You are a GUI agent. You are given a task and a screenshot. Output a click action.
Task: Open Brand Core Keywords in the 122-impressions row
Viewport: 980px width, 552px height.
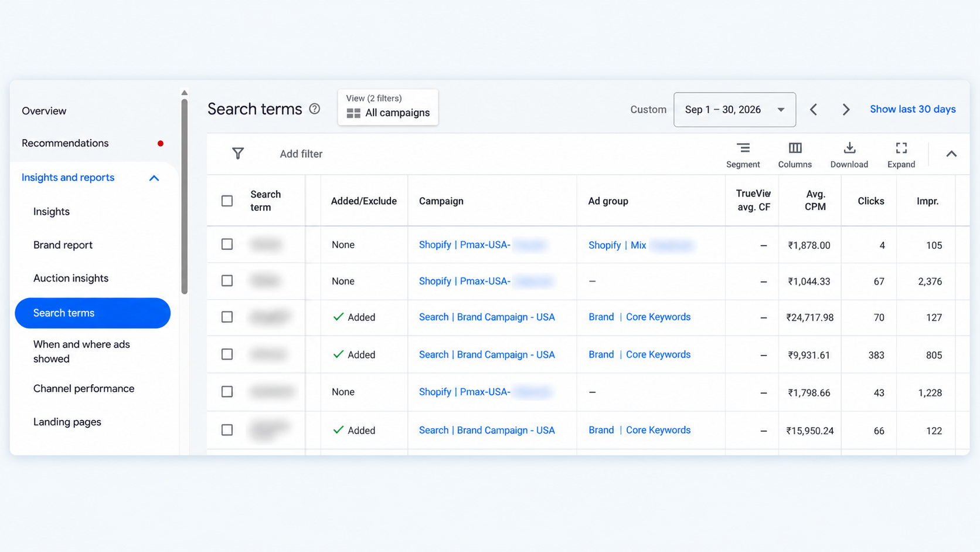pyautogui.click(x=639, y=430)
